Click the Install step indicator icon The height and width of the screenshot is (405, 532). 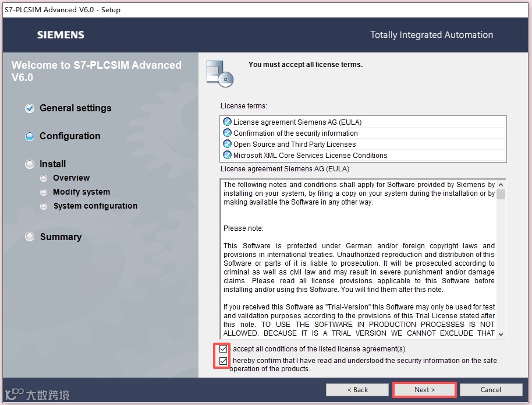point(30,164)
